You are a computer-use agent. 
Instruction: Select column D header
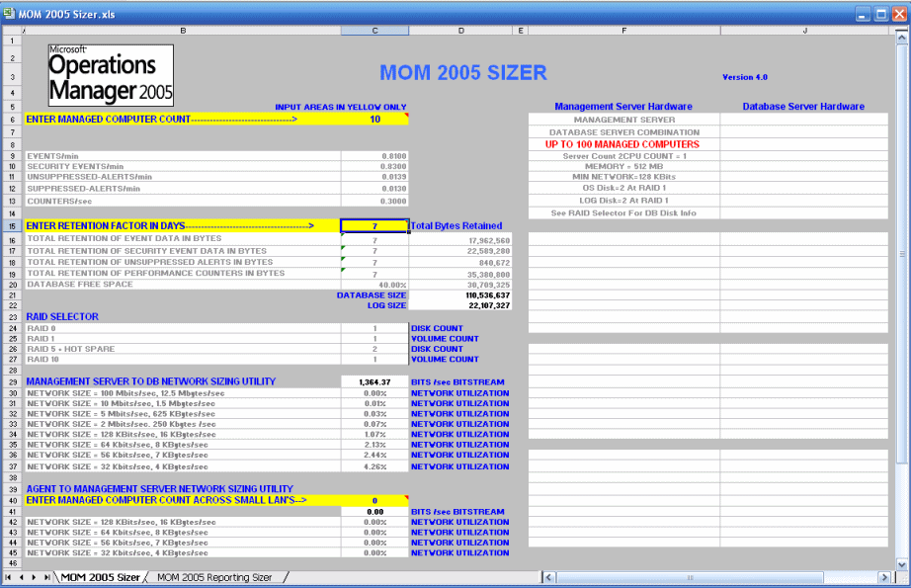(x=460, y=31)
